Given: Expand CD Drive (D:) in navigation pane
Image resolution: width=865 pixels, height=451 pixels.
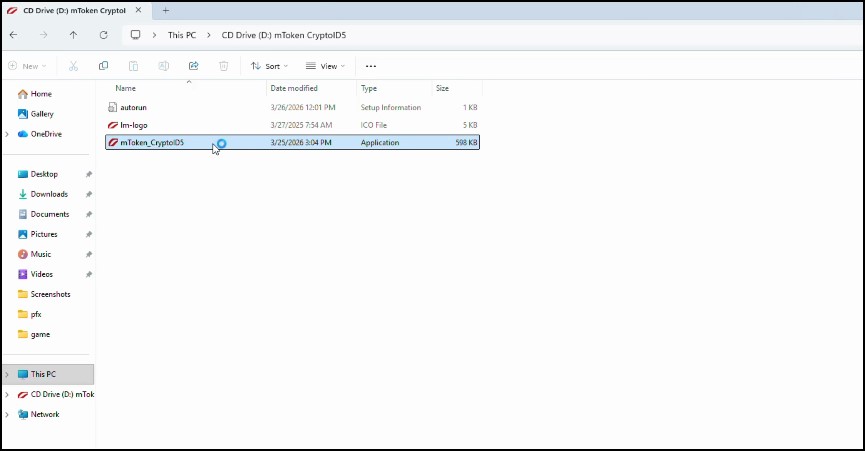Looking at the screenshot, I should coord(7,394).
